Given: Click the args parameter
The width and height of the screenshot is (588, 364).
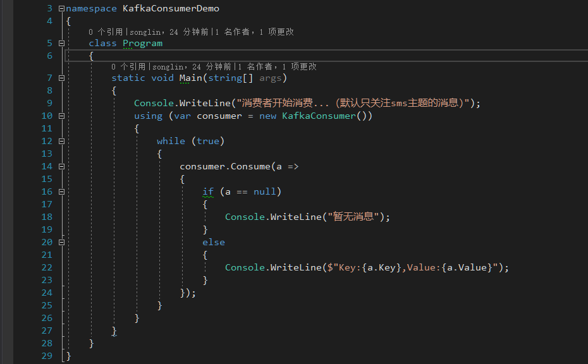Looking at the screenshot, I should pyautogui.click(x=270, y=78).
